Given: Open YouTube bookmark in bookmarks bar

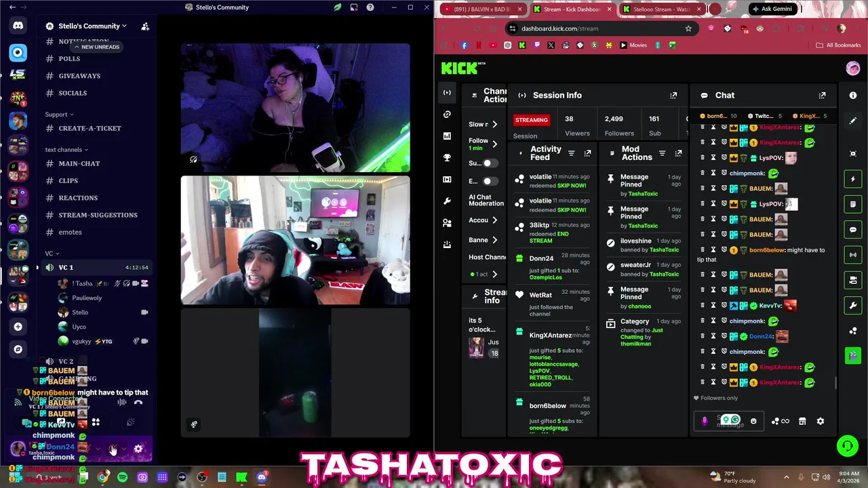Looking at the screenshot, I should click(493, 45).
